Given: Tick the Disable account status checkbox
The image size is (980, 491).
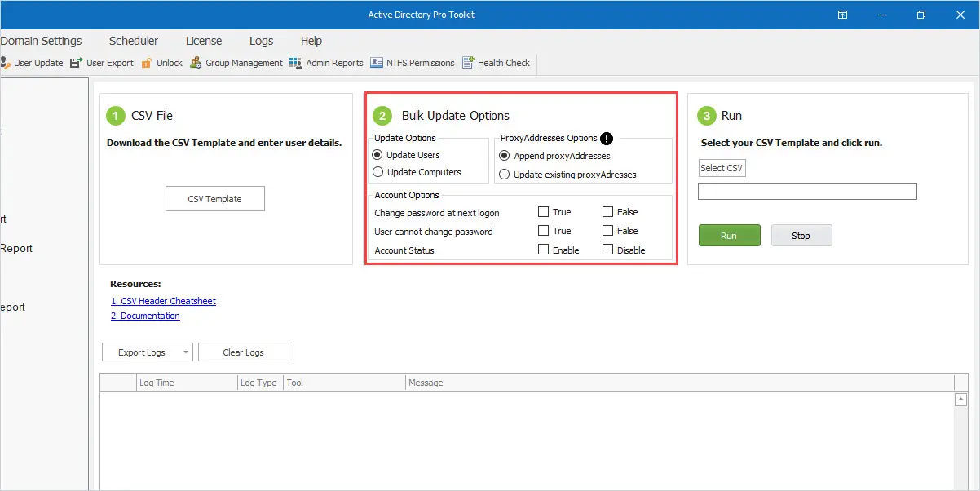Looking at the screenshot, I should pos(607,250).
